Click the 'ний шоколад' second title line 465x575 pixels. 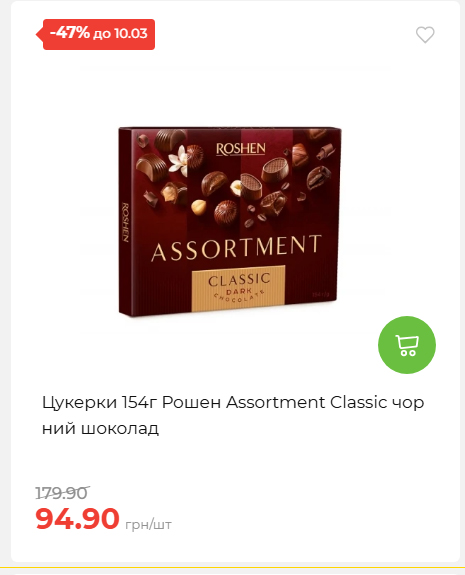(100, 428)
